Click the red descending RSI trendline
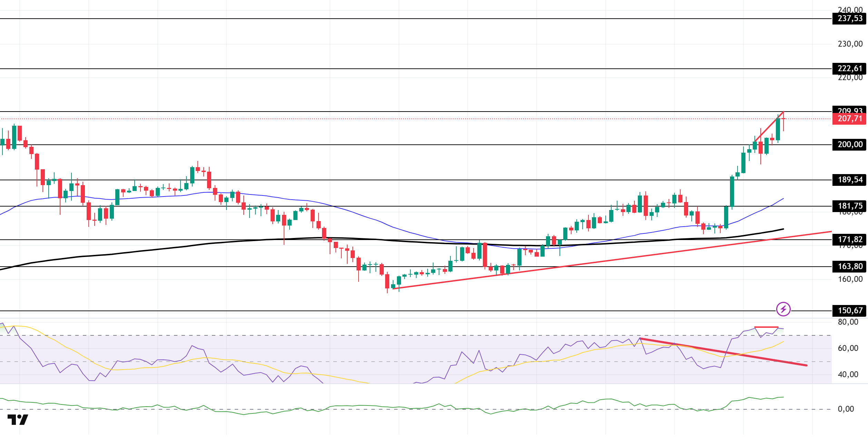 pos(723,352)
